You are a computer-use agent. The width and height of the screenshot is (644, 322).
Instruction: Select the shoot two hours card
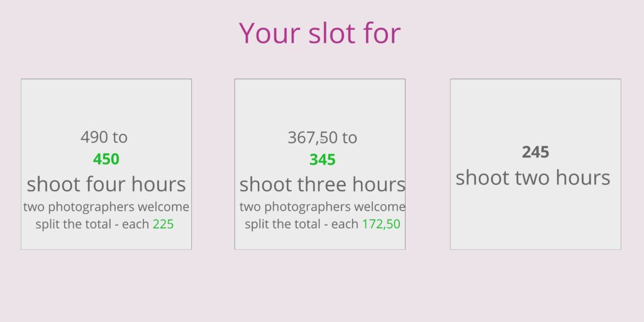(x=536, y=164)
